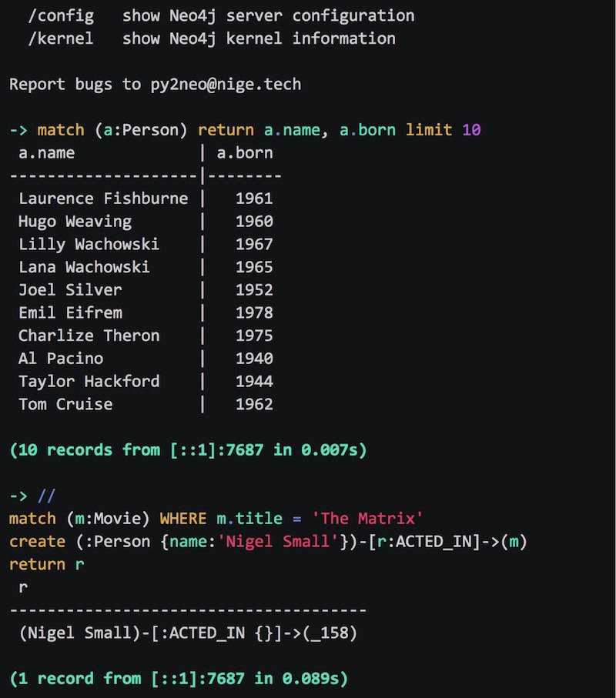
Task: Click the a.name column header
Action: point(47,153)
